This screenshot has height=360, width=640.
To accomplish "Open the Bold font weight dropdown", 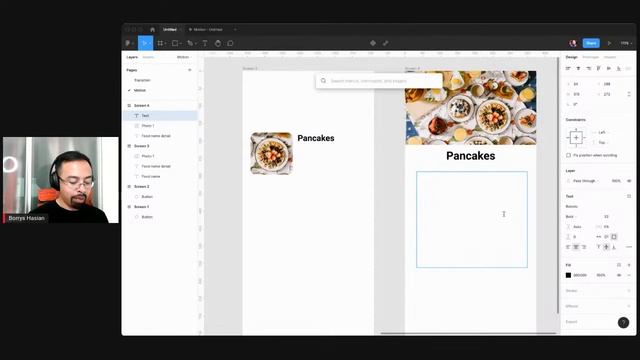I will 571,216.
